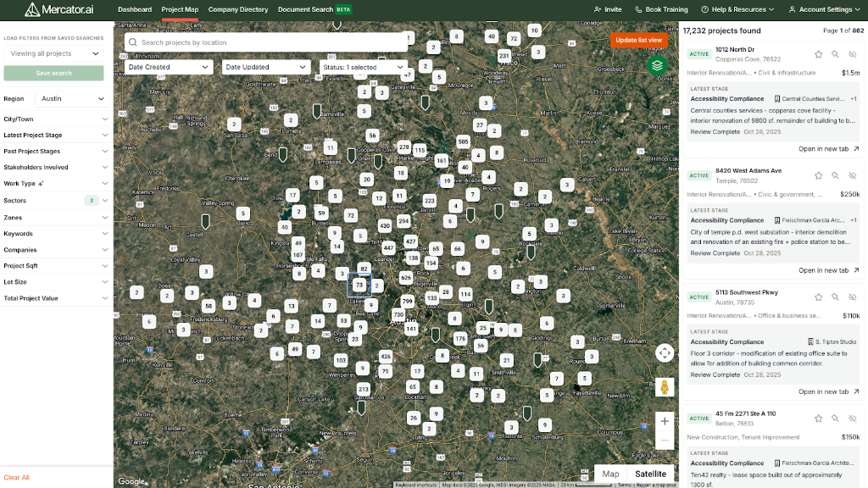Star the 5113 Southwest Pkwy project
Viewport: 868px width, 488px height.
click(818, 297)
